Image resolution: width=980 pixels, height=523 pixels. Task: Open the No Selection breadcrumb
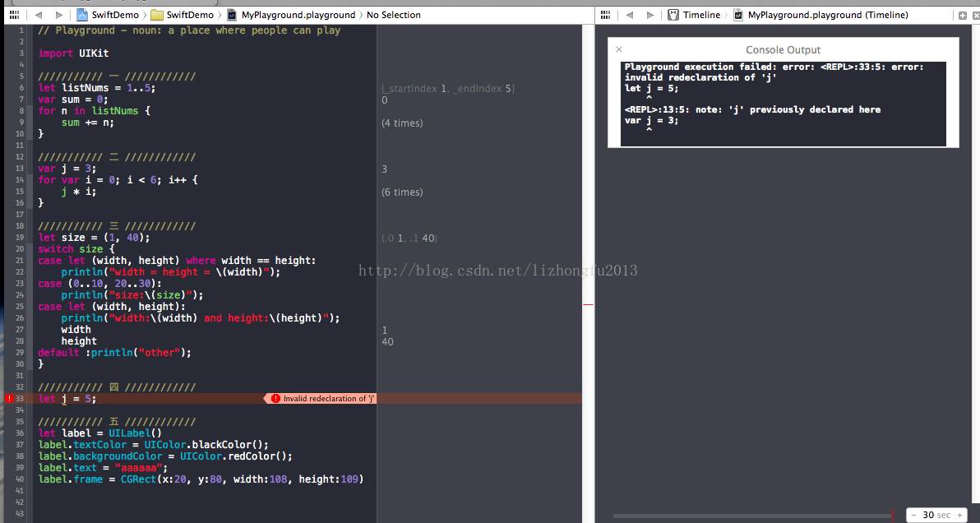pyautogui.click(x=394, y=14)
